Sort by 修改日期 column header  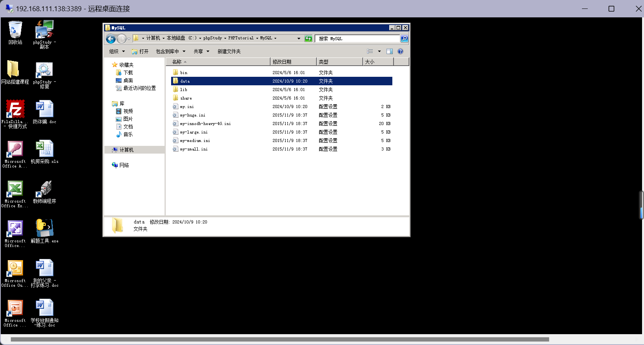click(293, 62)
